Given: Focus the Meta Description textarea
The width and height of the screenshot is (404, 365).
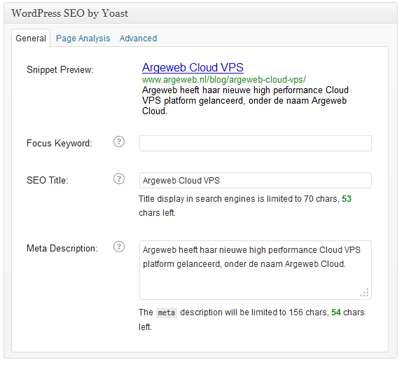Looking at the screenshot, I should point(255,270).
